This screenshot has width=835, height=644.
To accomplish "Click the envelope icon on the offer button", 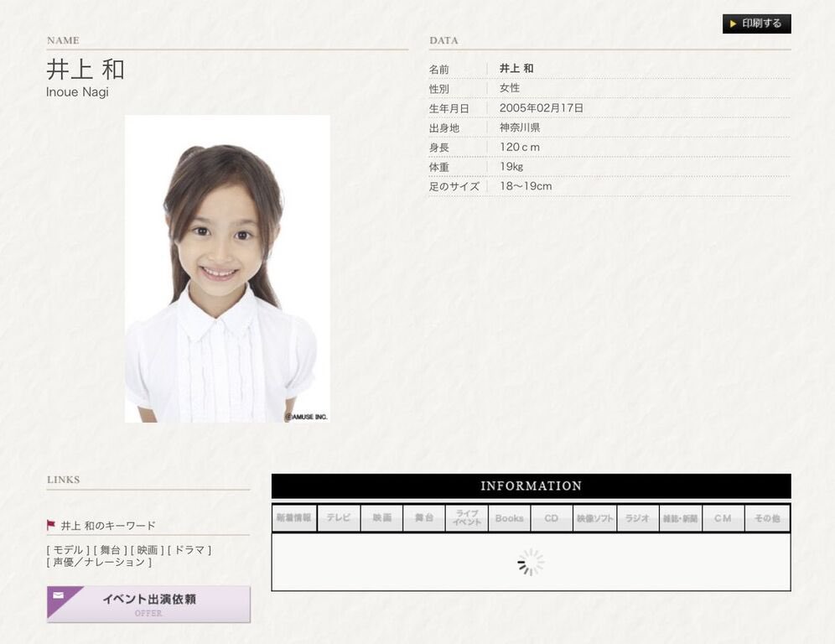I will [59, 595].
